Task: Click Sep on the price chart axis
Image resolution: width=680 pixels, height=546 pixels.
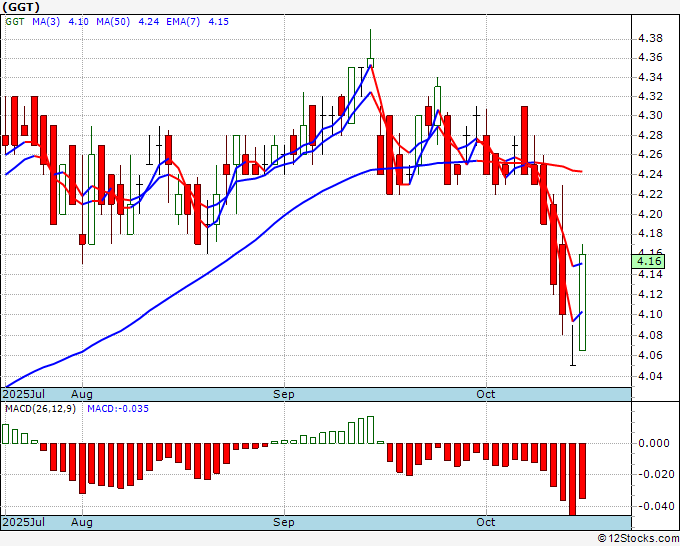Action: (284, 394)
